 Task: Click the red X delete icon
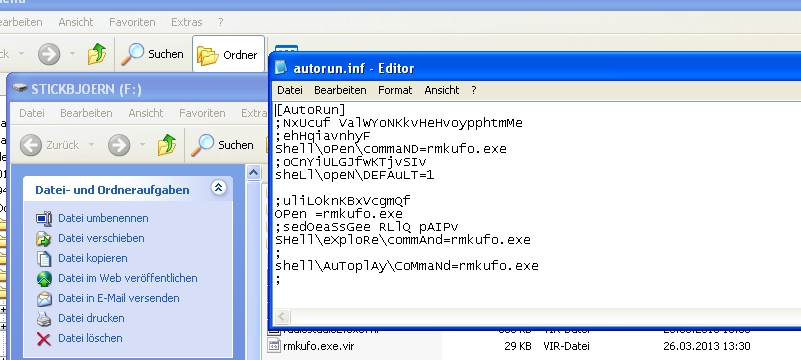44,339
